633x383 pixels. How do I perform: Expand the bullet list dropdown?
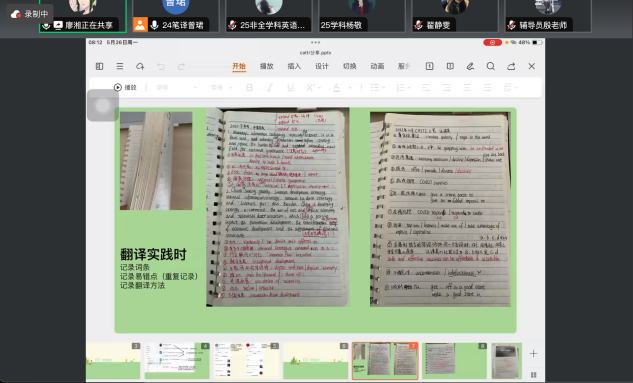[x=378, y=88]
